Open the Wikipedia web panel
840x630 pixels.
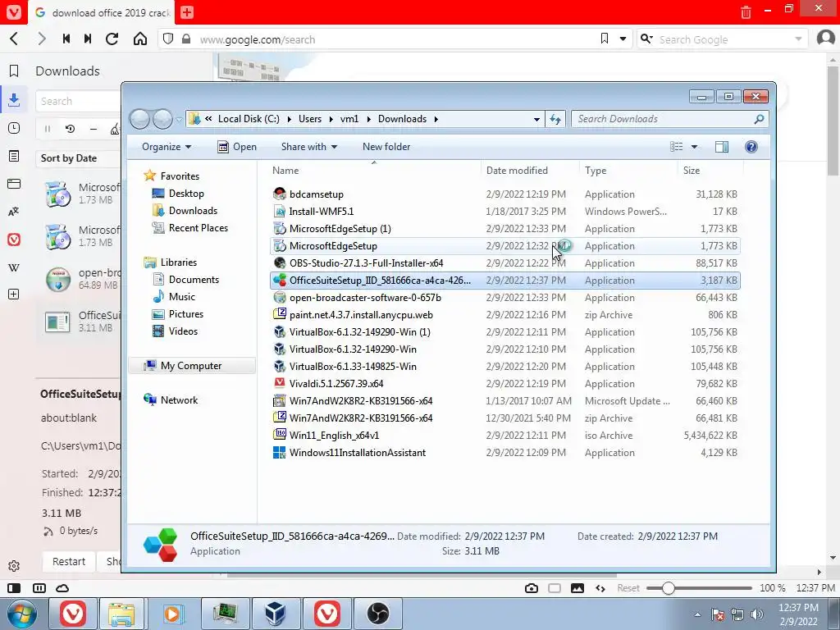[x=14, y=267]
